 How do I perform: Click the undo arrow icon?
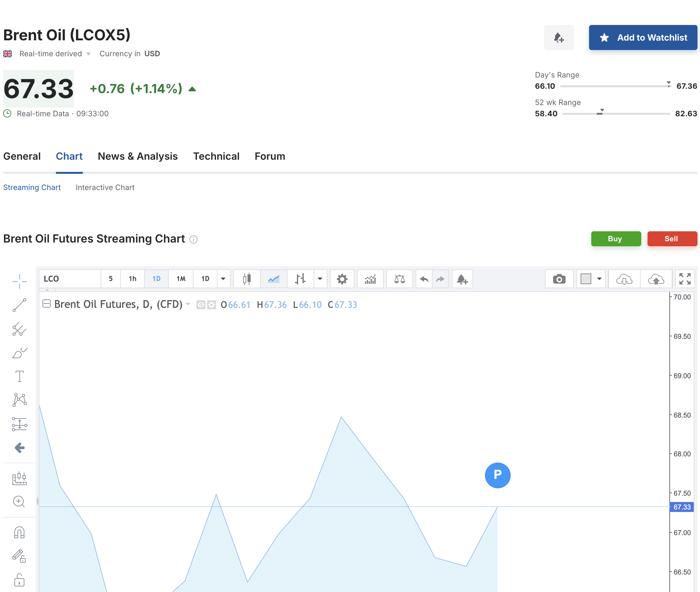(x=424, y=279)
